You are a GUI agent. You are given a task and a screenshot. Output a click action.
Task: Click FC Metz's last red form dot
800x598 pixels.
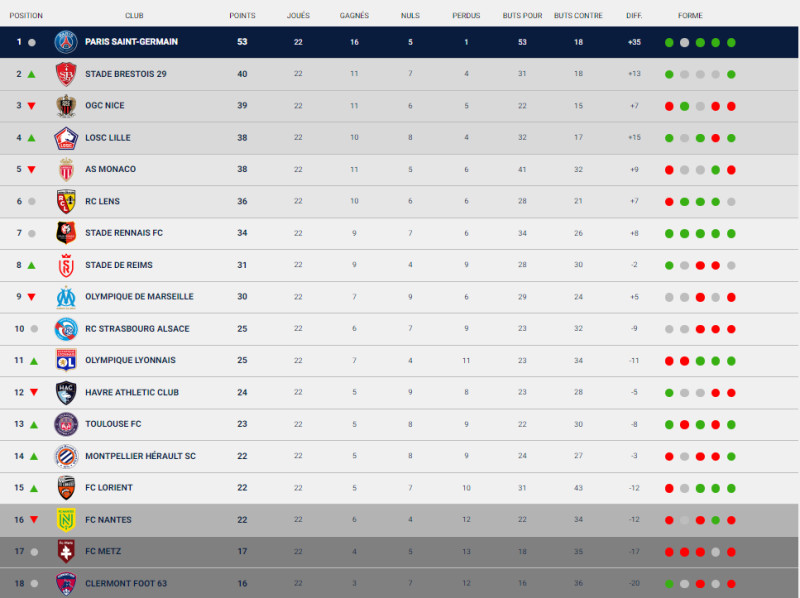731,552
